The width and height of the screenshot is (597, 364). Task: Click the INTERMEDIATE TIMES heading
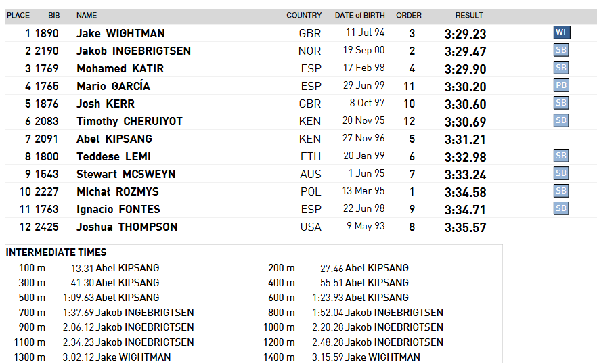click(x=56, y=252)
